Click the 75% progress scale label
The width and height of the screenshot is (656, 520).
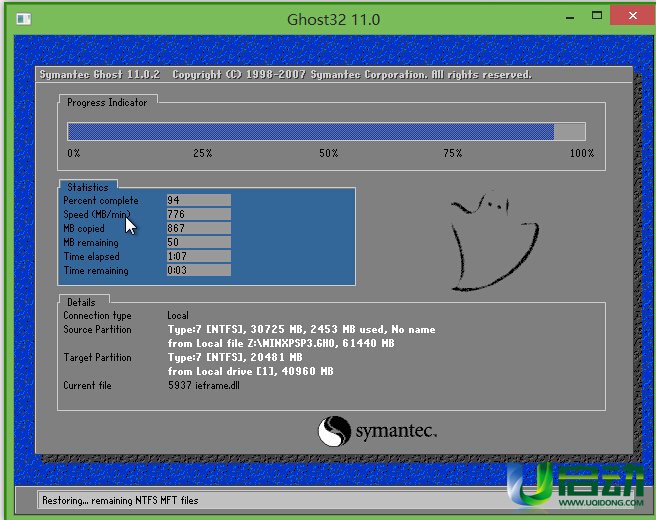pos(453,153)
